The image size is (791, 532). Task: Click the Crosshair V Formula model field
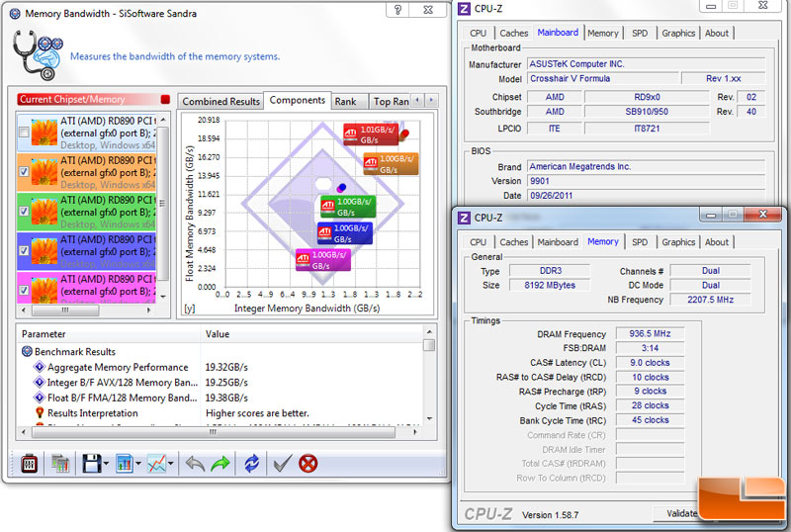602,78
